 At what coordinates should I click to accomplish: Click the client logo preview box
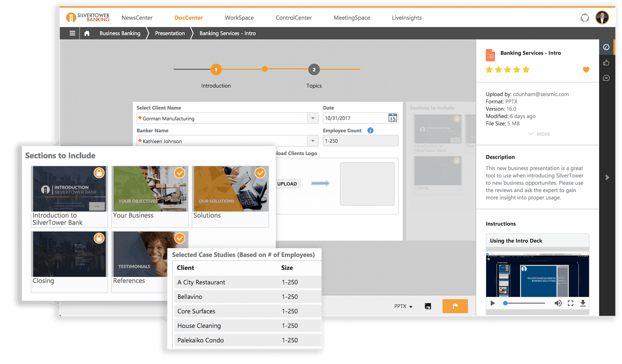pos(367,184)
